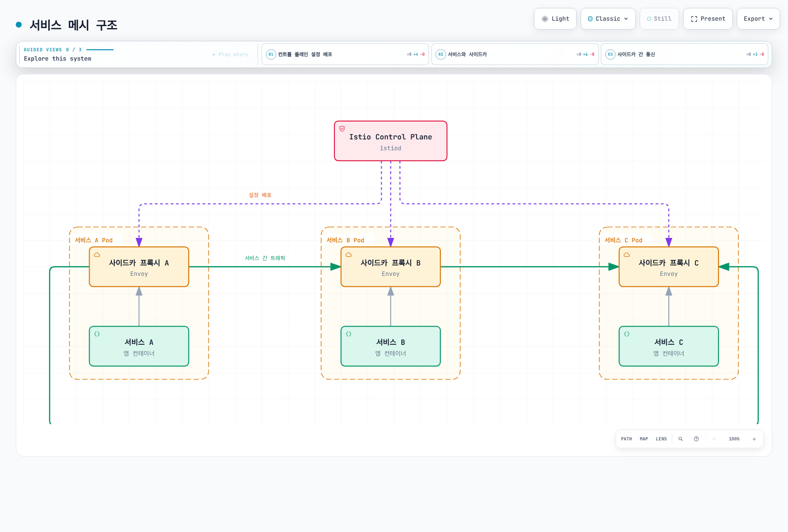Click the 01 step number badge
This screenshot has height=532, width=788.
(x=271, y=54)
